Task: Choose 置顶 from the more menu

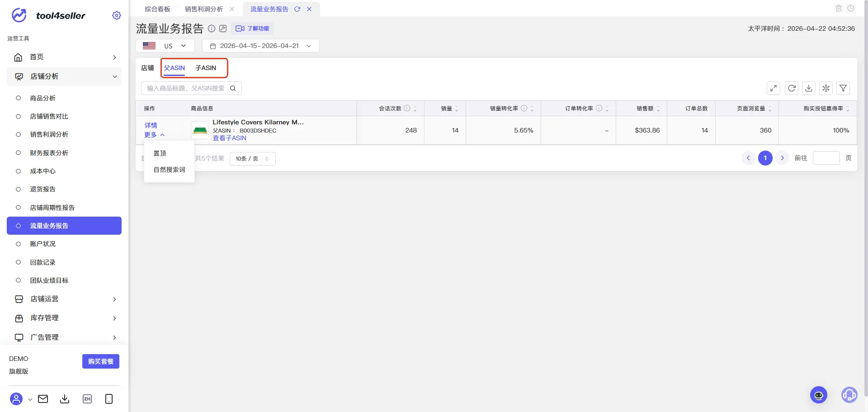Action: (x=160, y=153)
